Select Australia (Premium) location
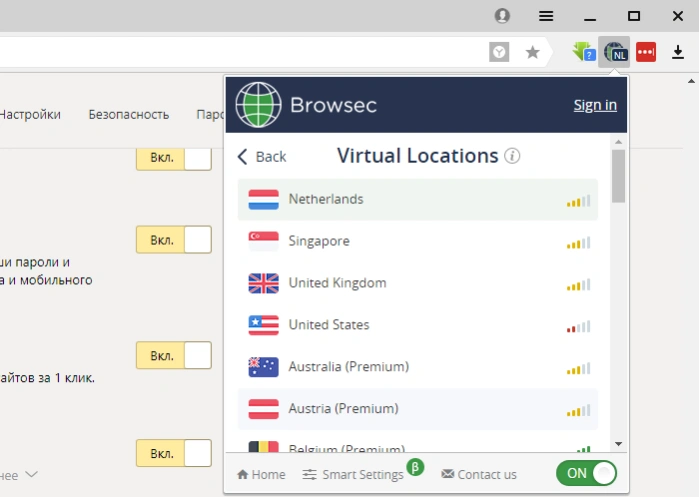 click(x=417, y=367)
